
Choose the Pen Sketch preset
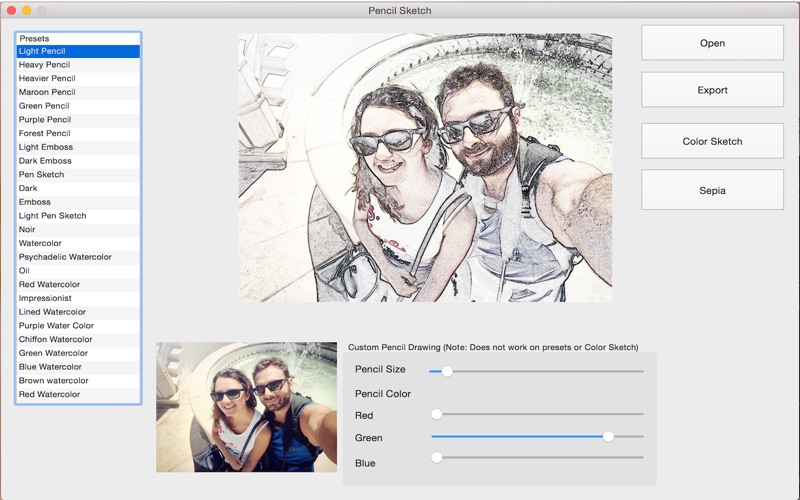(x=41, y=175)
